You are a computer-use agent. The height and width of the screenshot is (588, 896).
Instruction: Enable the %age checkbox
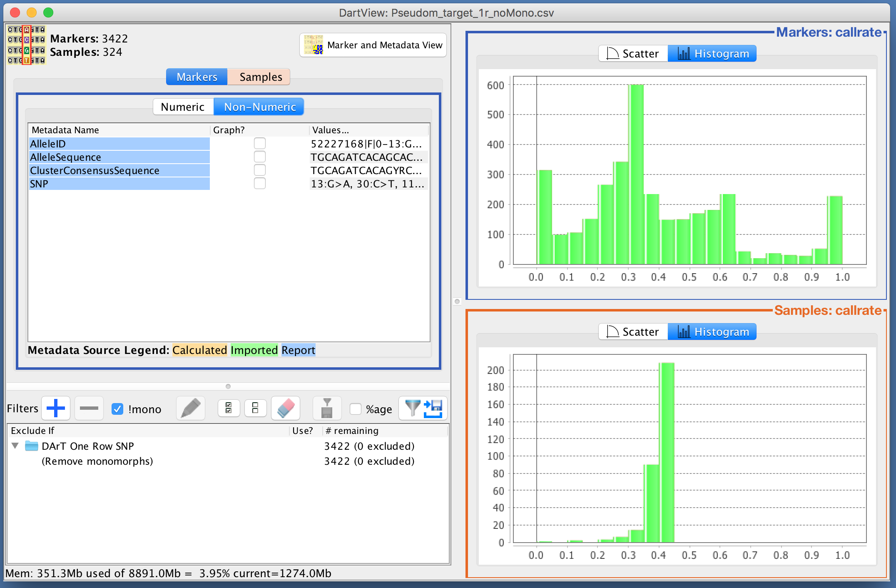[355, 409]
